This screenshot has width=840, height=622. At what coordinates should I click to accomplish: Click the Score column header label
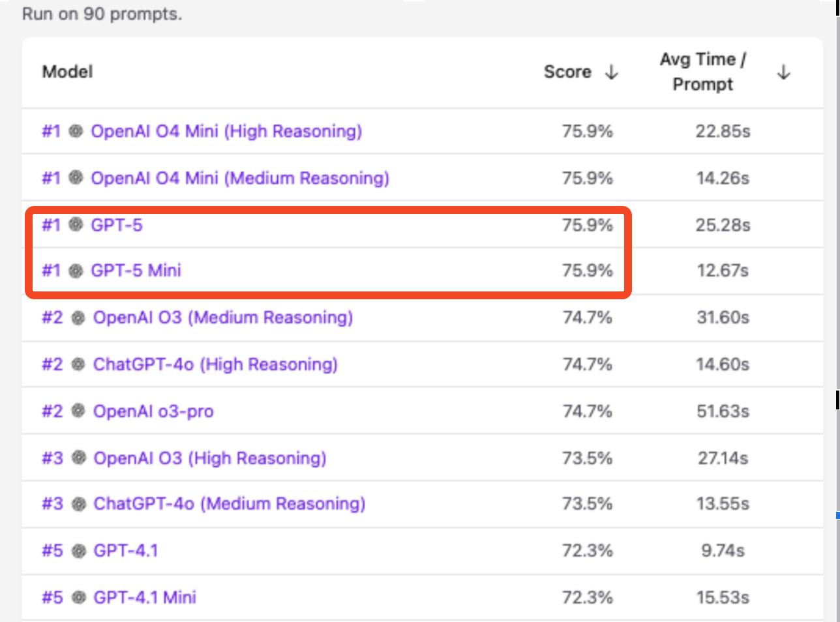point(567,72)
